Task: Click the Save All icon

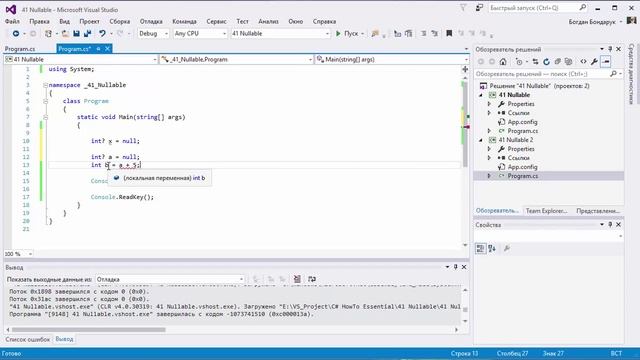Action: point(87,33)
